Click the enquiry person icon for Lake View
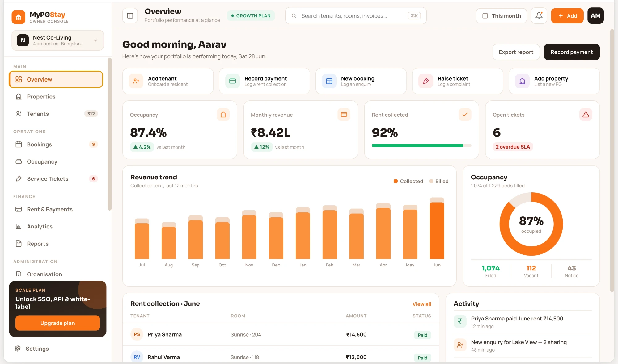The width and height of the screenshot is (618, 364). (460, 345)
